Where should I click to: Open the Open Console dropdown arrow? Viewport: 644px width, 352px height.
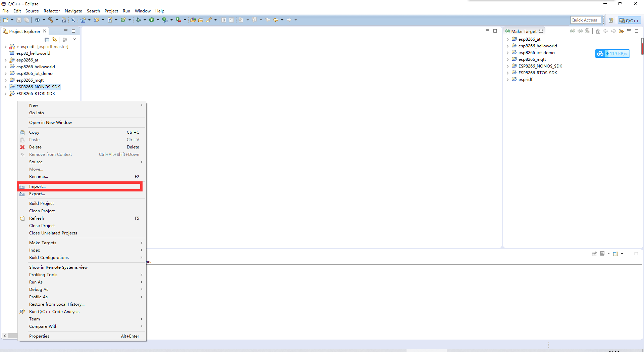tap(622, 254)
